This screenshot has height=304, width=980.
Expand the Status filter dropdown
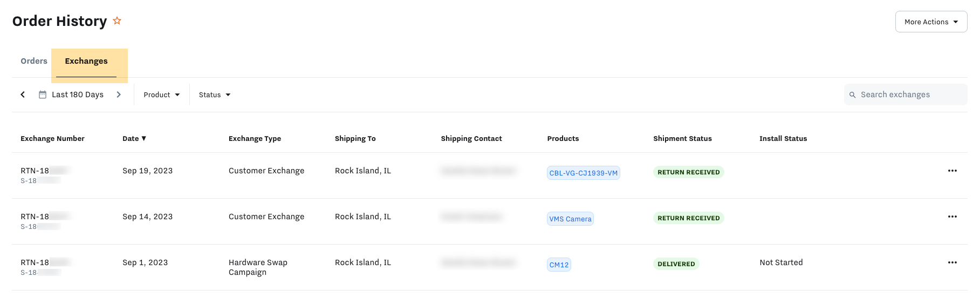pos(215,95)
